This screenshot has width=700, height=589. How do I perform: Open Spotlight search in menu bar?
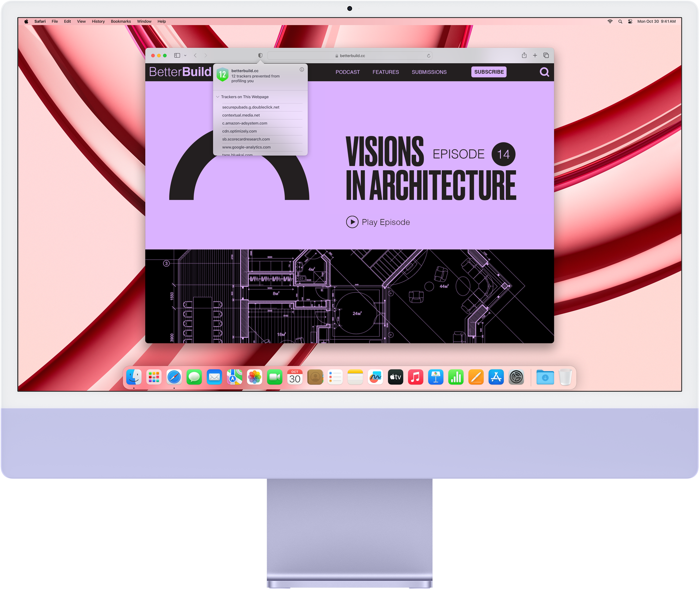click(620, 21)
